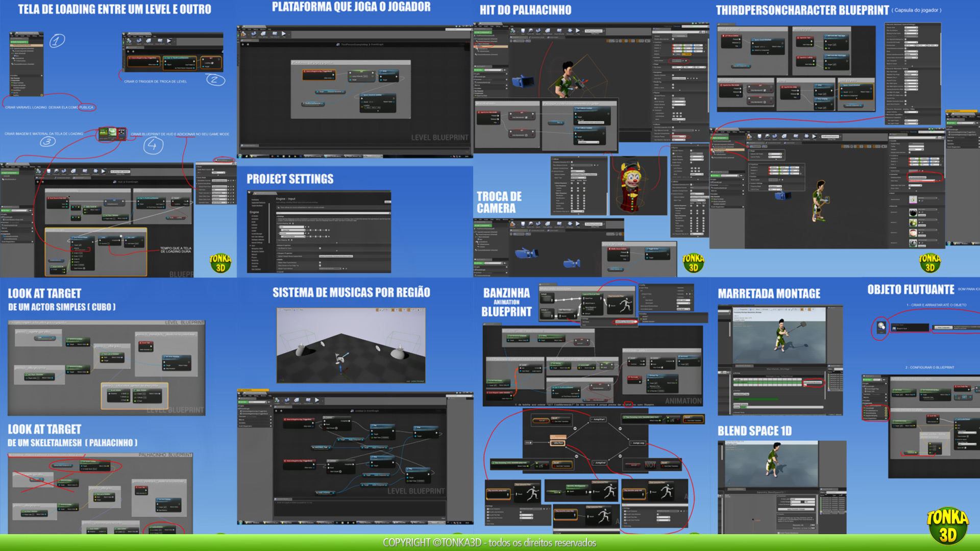Screen dimensions: 980x551
Task: Click Class Settings in Hit do Palhacinho toolbar
Action: [x=547, y=31]
